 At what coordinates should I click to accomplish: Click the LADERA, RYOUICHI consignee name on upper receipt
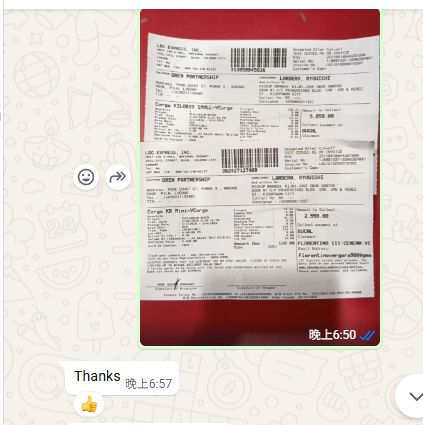(305, 78)
